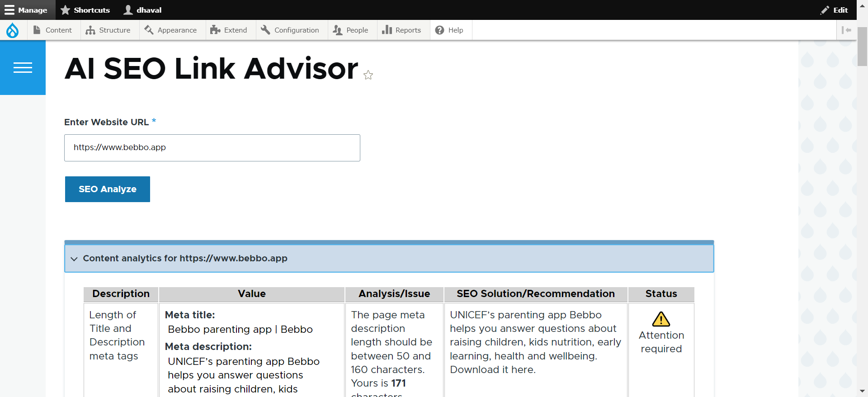Click the Drupal logo home icon
Image resolution: width=868 pixels, height=397 pixels.
13,30
